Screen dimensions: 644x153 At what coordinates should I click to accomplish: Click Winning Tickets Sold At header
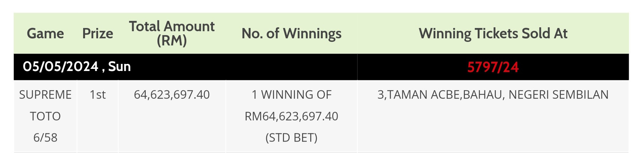point(493,33)
